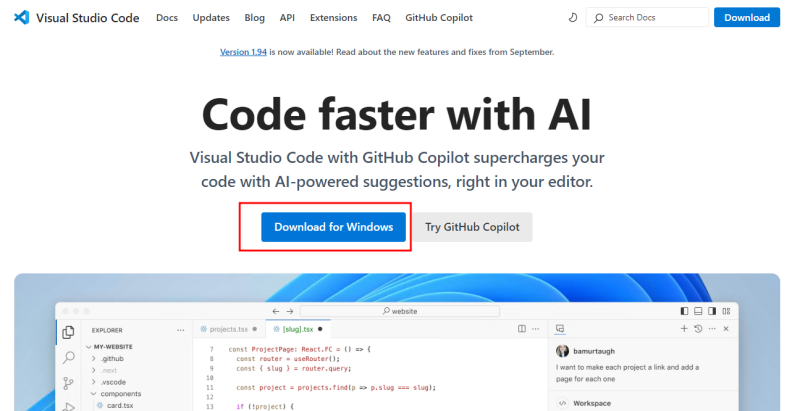The height and width of the screenshot is (411, 800).
Task: Open Source Control icon in preview sidebar
Action: click(68, 382)
